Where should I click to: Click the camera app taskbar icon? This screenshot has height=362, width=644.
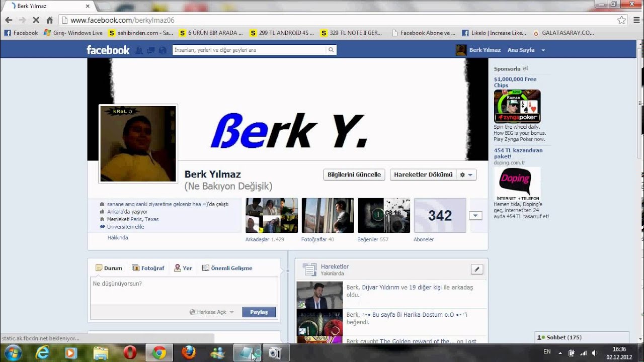tap(275, 353)
